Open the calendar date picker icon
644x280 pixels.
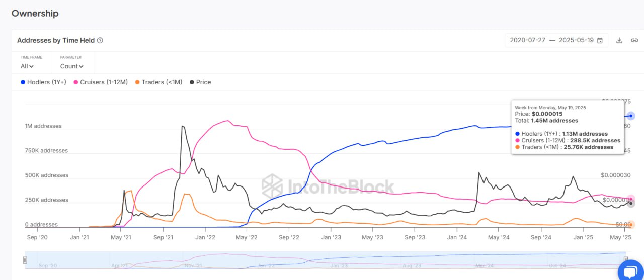pos(600,40)
